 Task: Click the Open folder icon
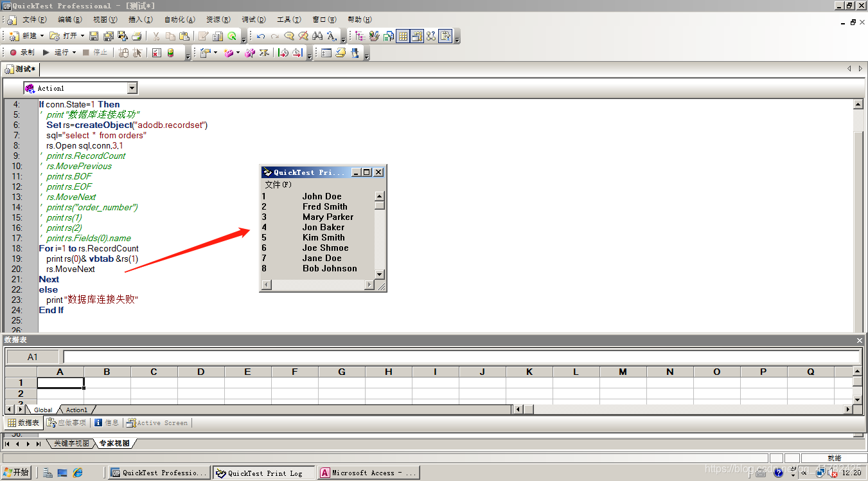tap(55, 36)
